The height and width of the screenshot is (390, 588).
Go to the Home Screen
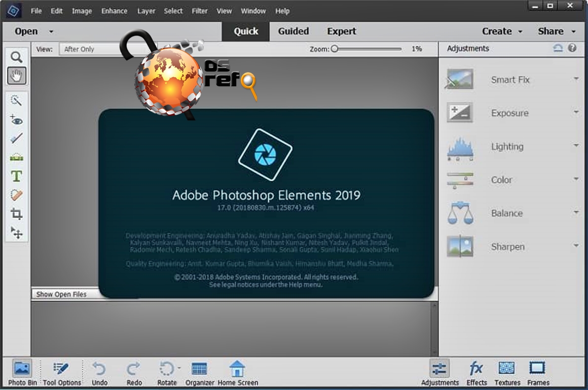point(237,372)
